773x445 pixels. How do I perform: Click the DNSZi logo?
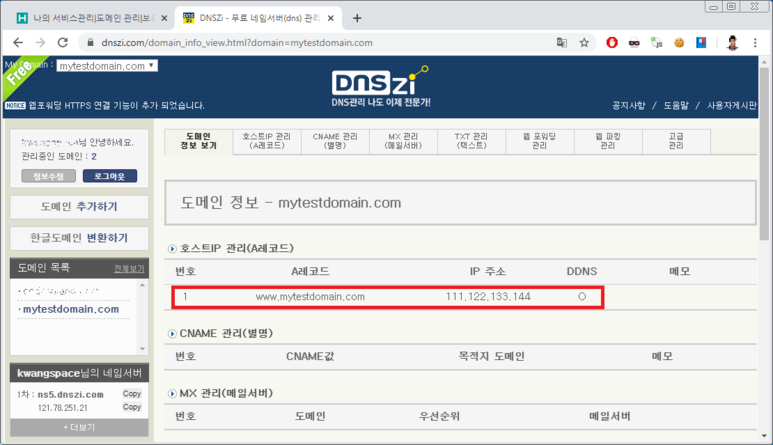click(x=380, y=86)
